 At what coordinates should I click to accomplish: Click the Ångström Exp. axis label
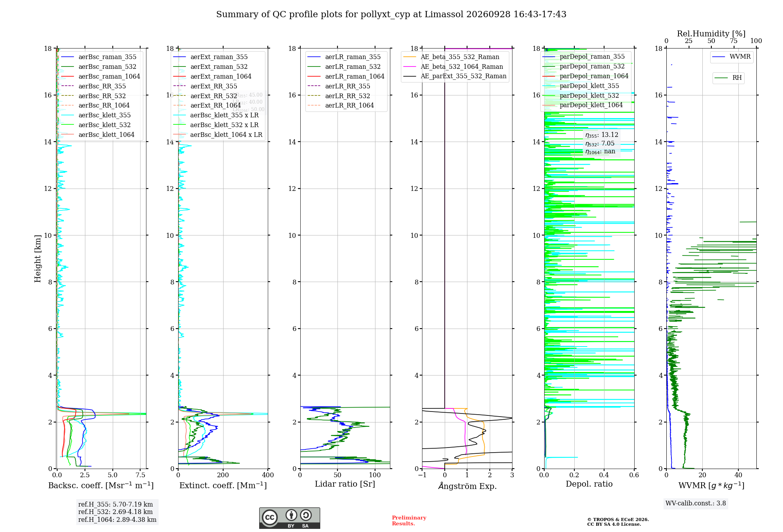tap(467, 486)
